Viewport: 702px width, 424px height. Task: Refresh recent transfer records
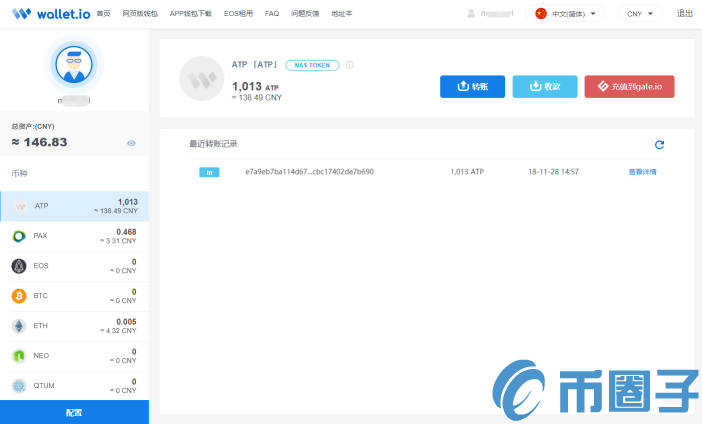659,145
